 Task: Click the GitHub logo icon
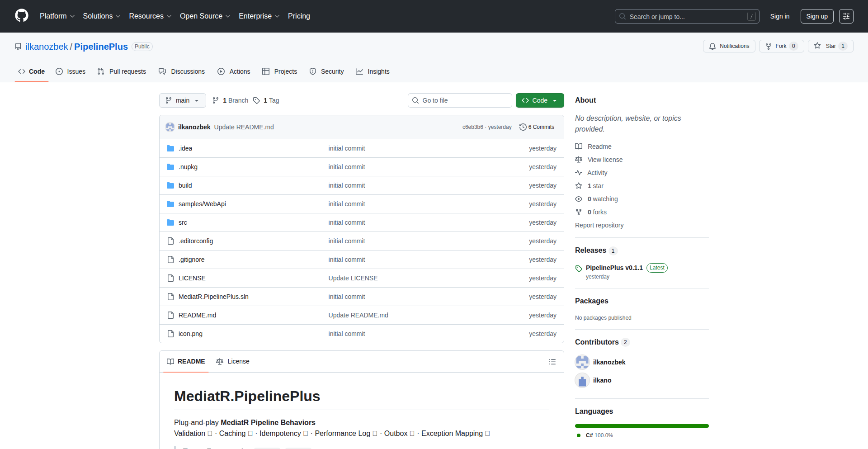(x=22, y=16)
